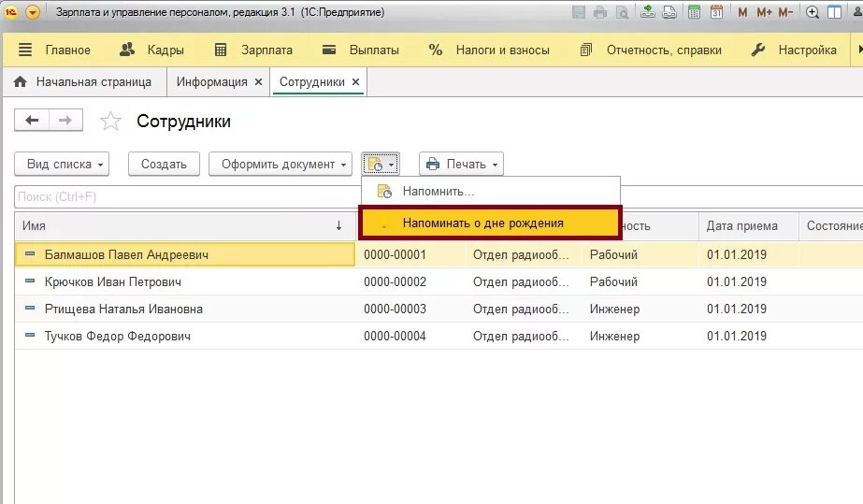Select the Сотрудники tab
This screenshot has height=504, width=863.
(312, 82)
